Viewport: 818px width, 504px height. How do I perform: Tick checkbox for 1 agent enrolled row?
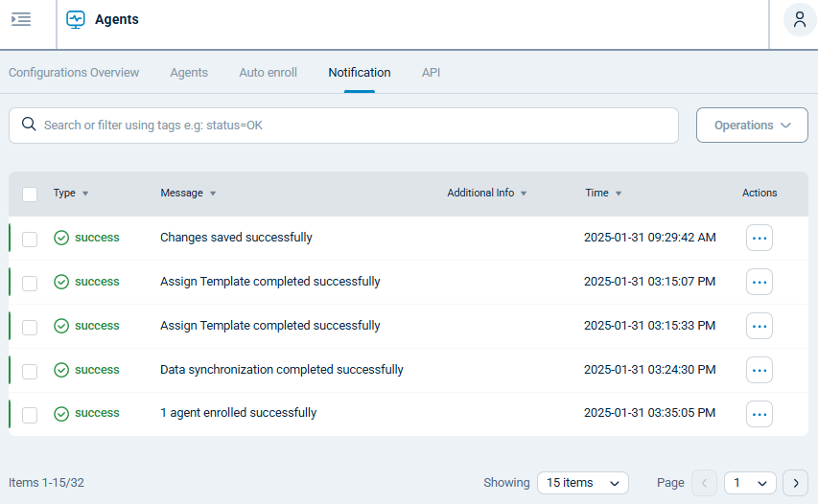click(30, 415)
